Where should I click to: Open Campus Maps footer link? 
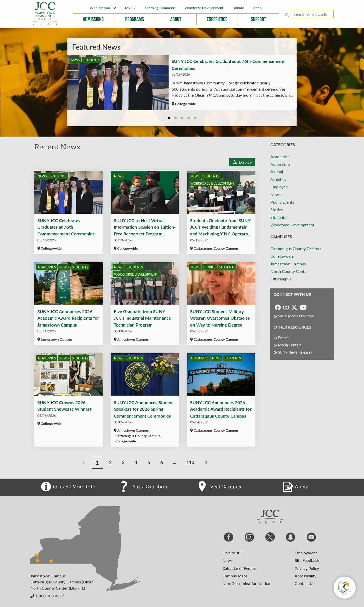(x=235, y=576)
